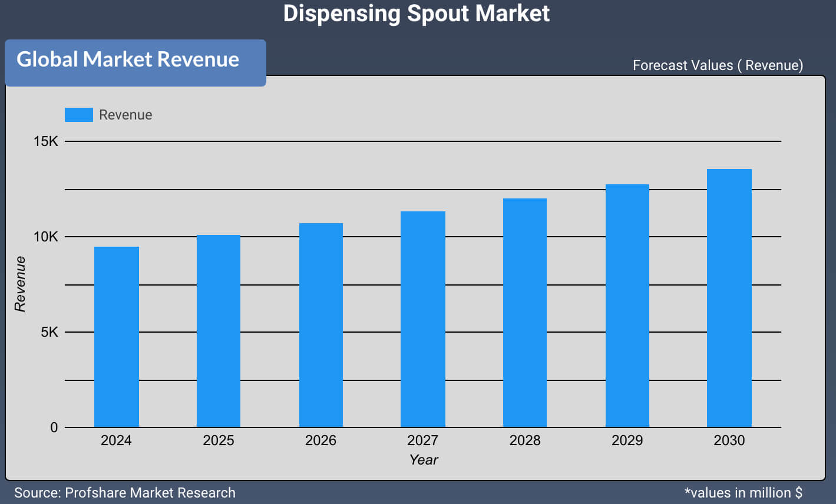
Task: Click the 5K y-axis label
Action: pyautogui.click(x=50, y=332)
